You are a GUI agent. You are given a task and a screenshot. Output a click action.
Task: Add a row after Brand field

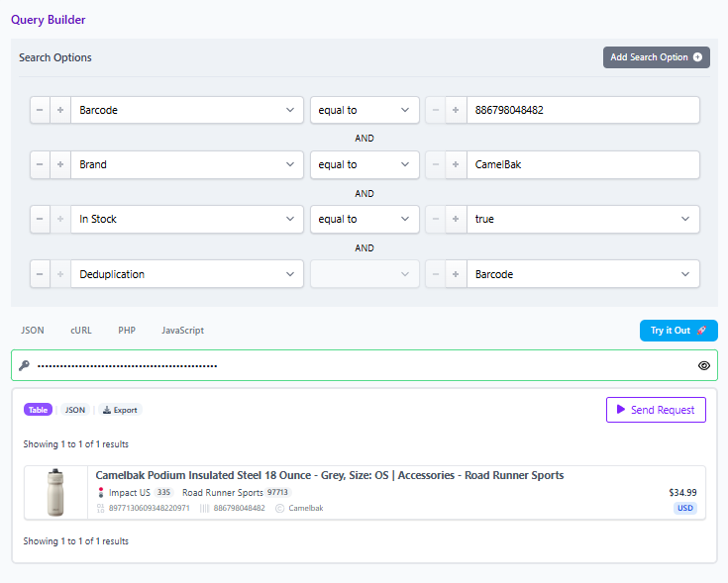coord(60,164)
